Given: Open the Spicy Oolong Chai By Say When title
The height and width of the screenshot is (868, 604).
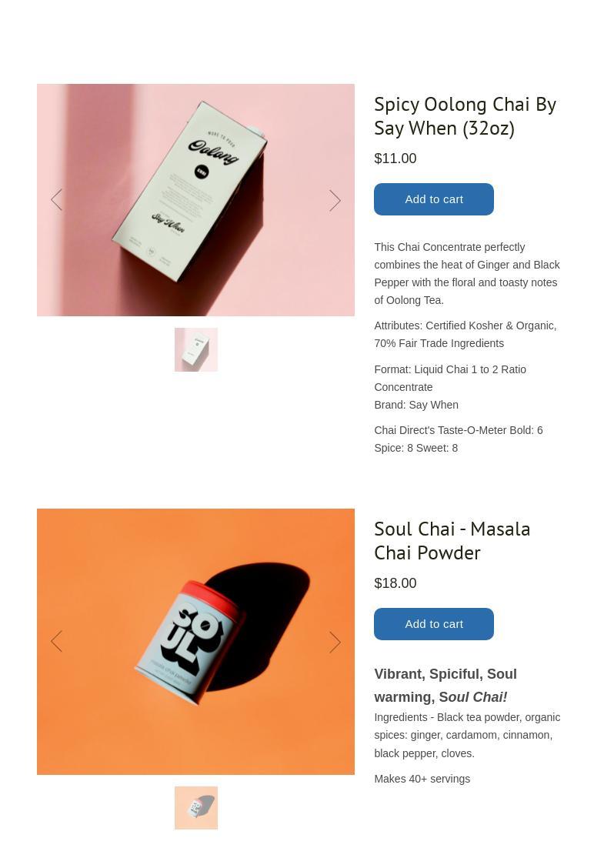Looking at the screenshot, I should [x=465, y=116].
